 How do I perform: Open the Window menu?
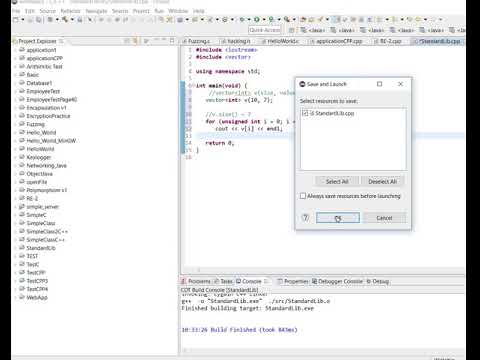coord(178,11)
